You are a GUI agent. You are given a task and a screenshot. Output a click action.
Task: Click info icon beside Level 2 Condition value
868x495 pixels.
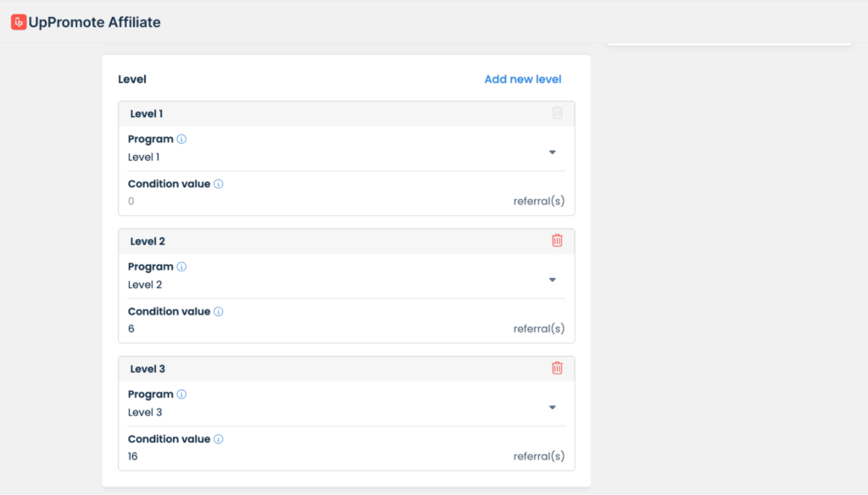tap(218, 312)
